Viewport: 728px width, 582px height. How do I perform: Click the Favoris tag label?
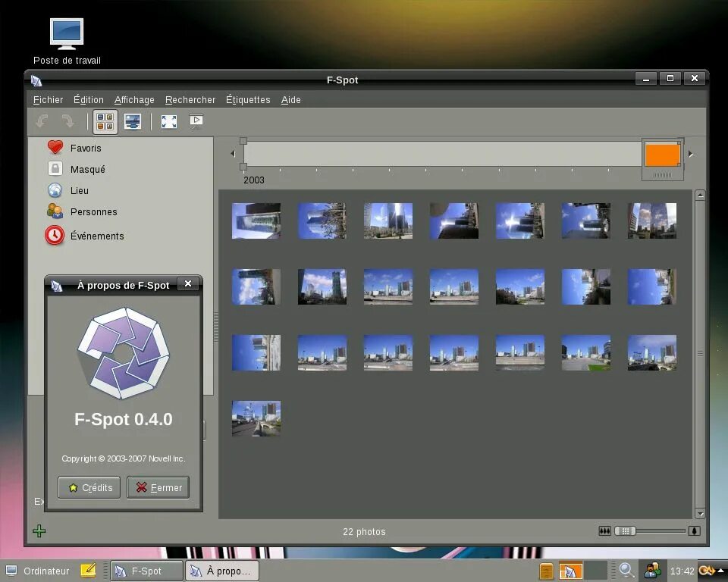click(86, 148)
